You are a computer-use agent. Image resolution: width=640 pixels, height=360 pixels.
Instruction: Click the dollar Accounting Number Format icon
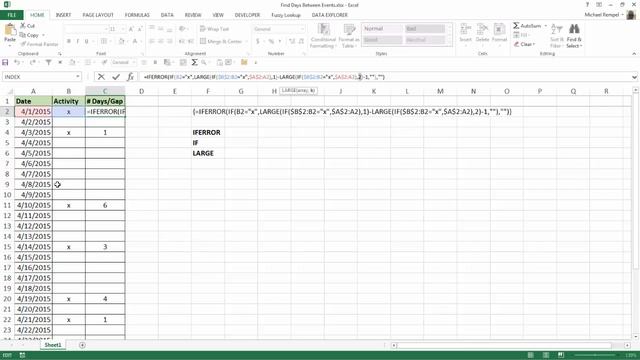click(258, 41)
